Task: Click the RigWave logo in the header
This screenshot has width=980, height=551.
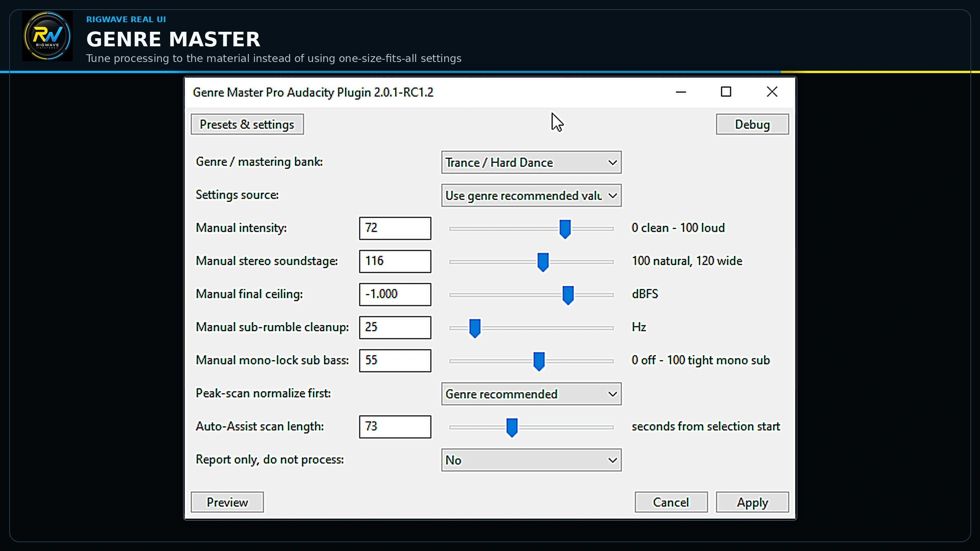Action: (x=47, y=36)
